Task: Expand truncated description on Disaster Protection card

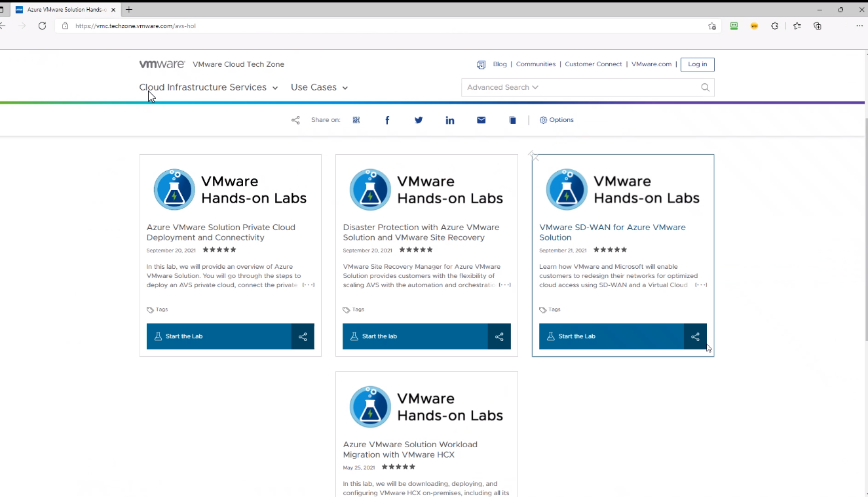Action: [x=504, y=285]
